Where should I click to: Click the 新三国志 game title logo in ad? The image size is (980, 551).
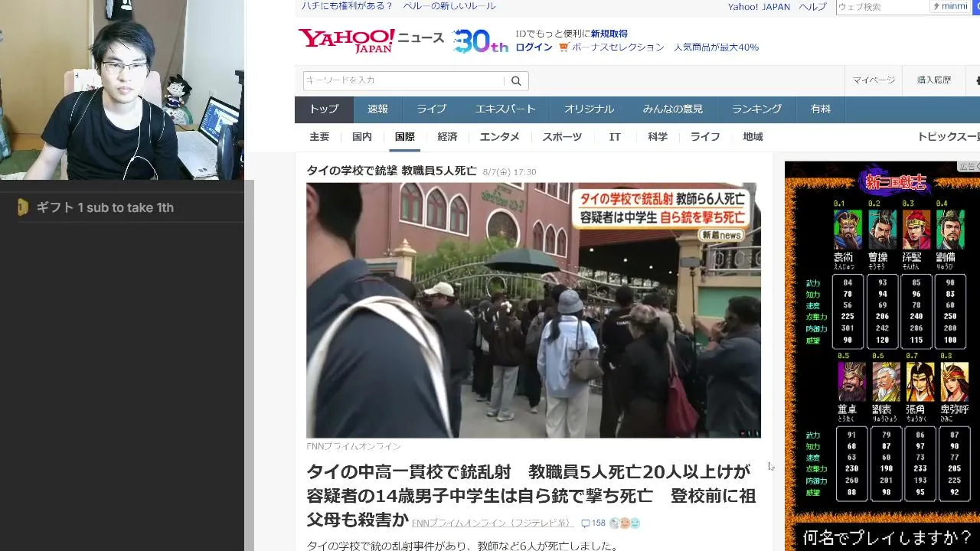tap(893, 182)
